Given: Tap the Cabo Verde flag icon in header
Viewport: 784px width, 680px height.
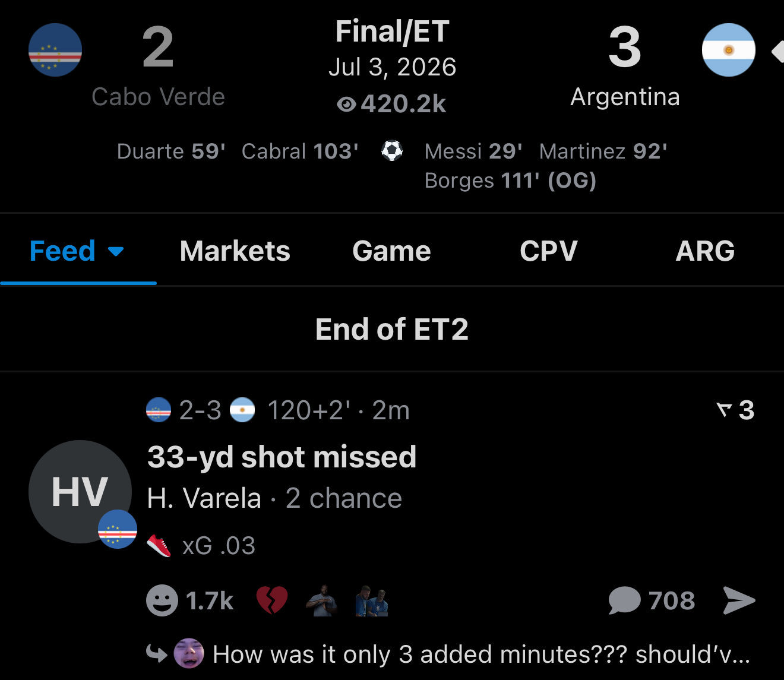Looking at the screenshot, I should point(55,50).
